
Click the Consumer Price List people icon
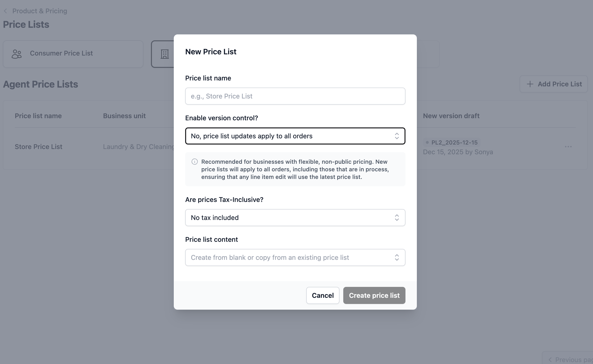tap(17, 54)
